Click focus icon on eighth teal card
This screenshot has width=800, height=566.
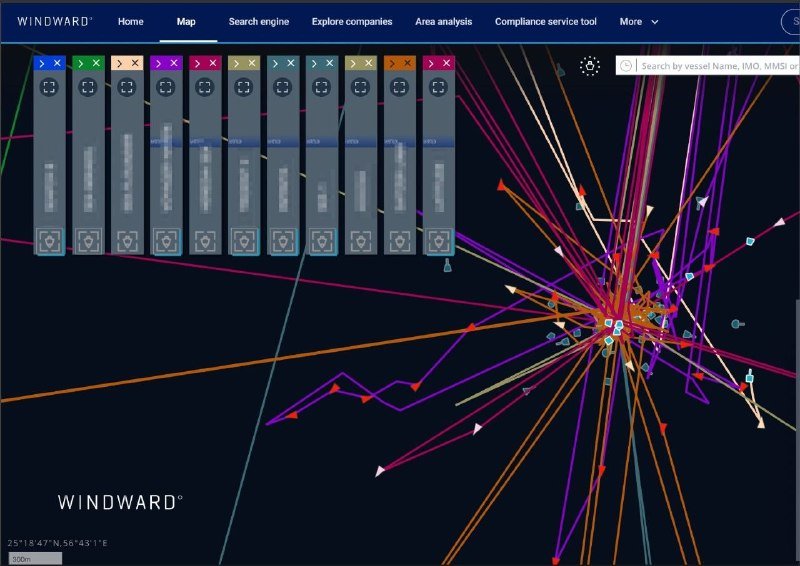click(x=321, y=87)
